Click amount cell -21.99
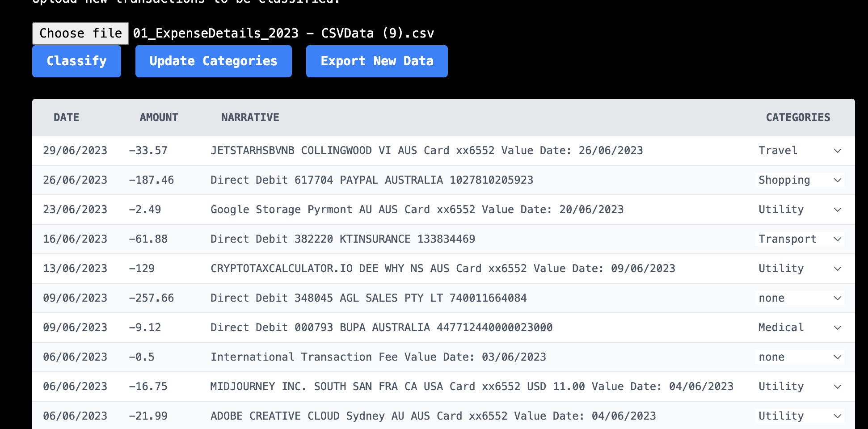The width and height of the screenshot is (868, 429). click(148, 416)
